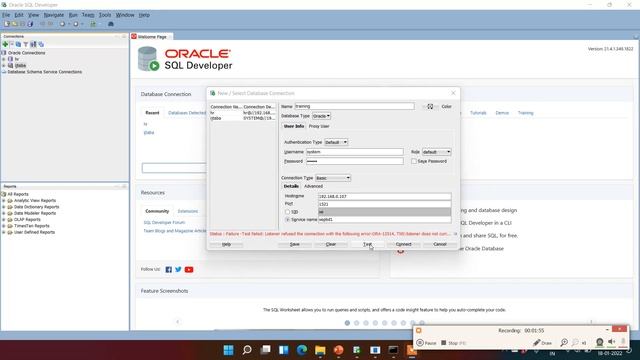The width and height of the screenshot is (640, 360).
Task: Click the Zoom in magnifier in recorder bar
Action: (x=564, y=343)
